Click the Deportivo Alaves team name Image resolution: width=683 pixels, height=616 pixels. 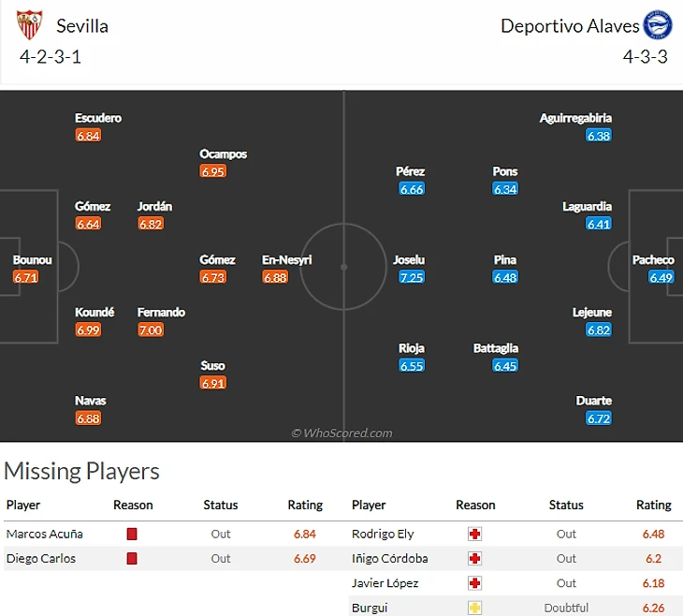click(x=570, y=26)
